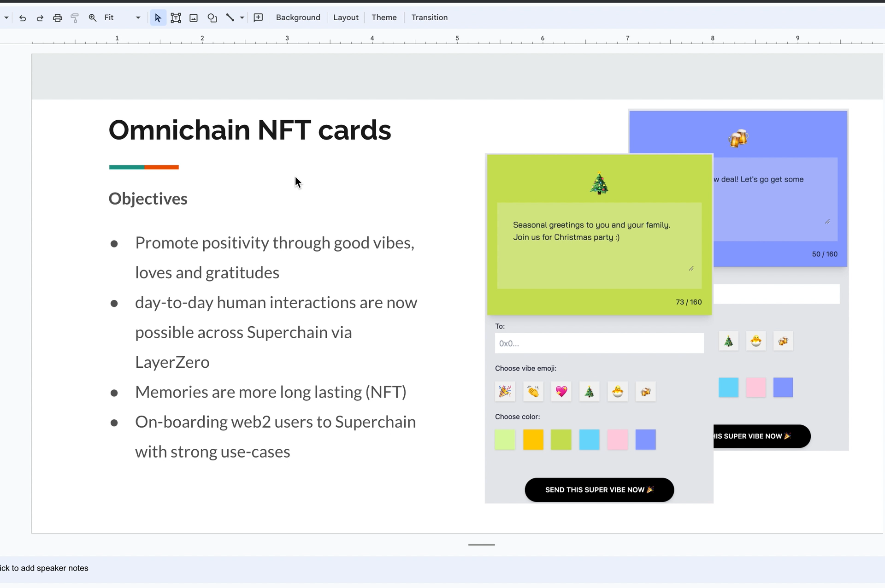This screenshot has height=588, width=885.
Task: Choose the sky blue swatch in back card
Action: (x=729, y=388)
